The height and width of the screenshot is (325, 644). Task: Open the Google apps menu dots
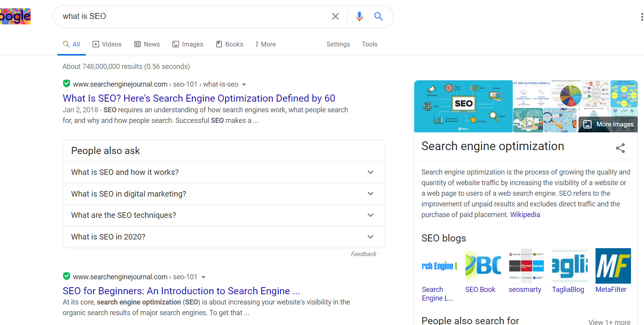[x=642, y=17]
